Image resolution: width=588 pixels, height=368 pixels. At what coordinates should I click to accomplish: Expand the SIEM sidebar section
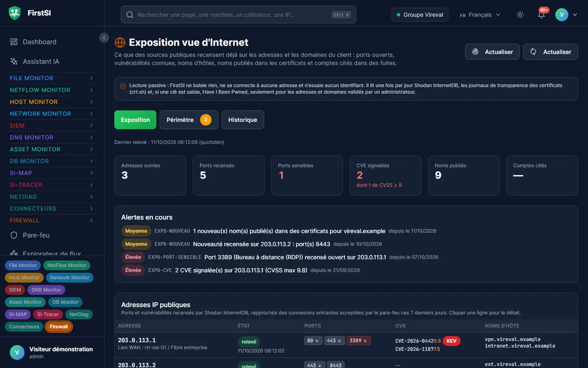tap(51, 126)
